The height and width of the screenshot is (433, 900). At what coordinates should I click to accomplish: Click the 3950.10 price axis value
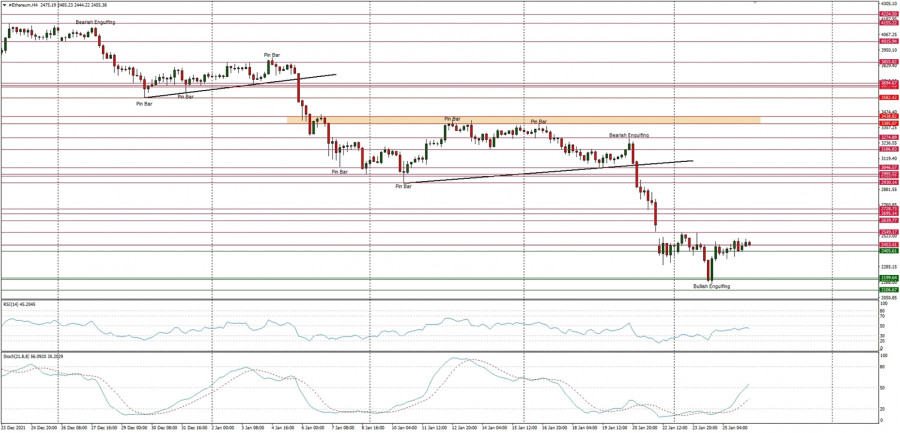tap(889, 50)
